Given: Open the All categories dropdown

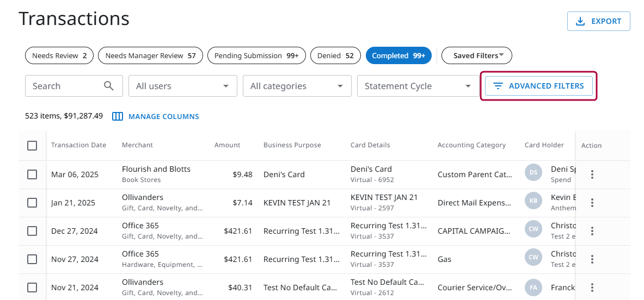Looking at the screenshot, I should [x=297, y=86].
